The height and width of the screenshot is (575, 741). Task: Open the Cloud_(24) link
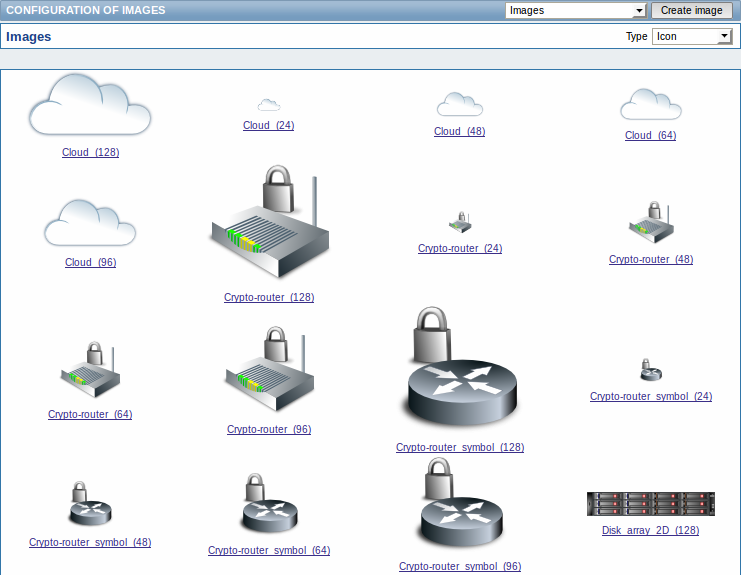(269, 125)
